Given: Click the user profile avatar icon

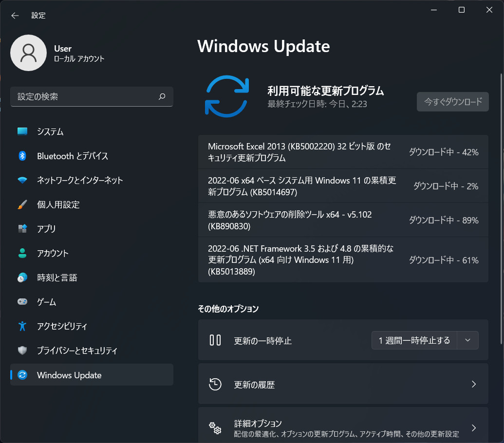Looking at the screenshot, I should click(x=29, y=53).
